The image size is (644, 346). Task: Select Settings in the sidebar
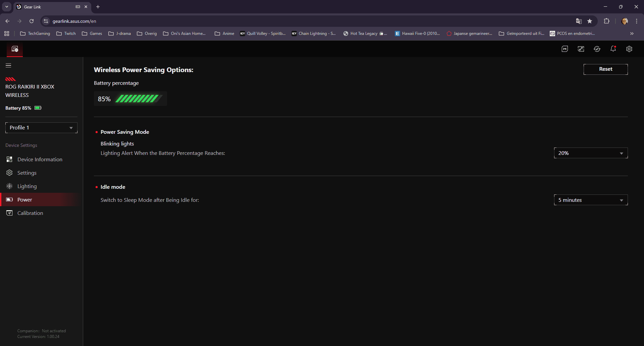[27, 173]
